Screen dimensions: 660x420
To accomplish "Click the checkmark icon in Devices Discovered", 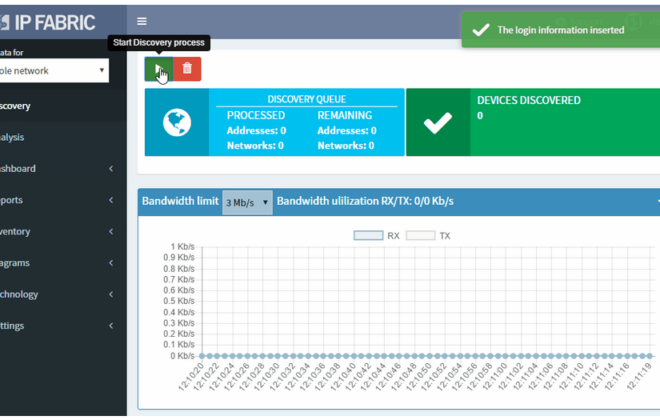I will coord(437,122).
